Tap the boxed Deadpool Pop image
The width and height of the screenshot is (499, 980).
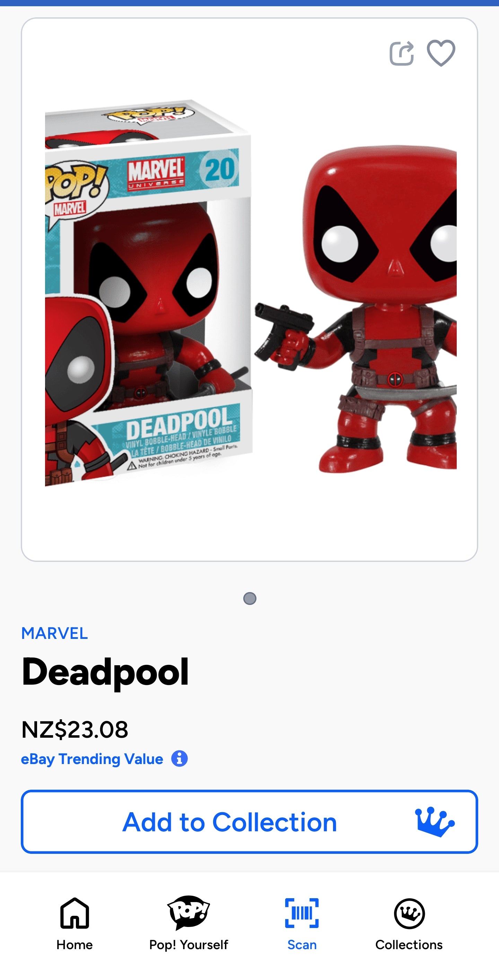pyautogui.click(x=148, y=293)
